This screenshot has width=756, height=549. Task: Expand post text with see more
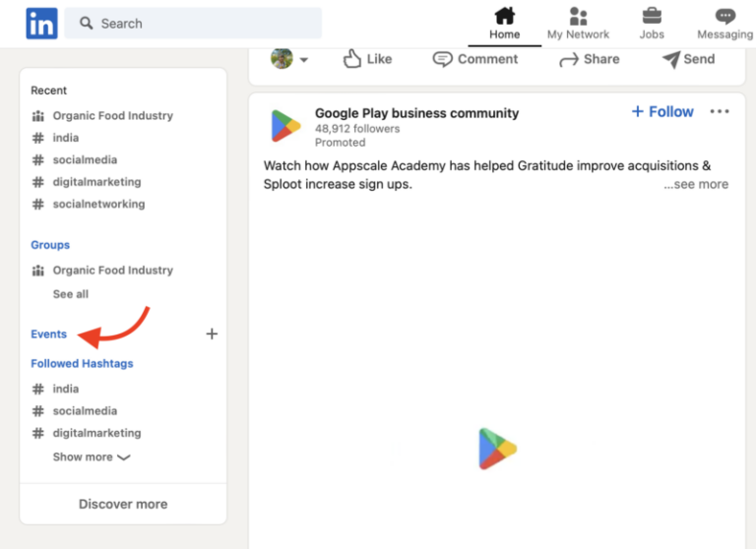click(x=696, y=184)
